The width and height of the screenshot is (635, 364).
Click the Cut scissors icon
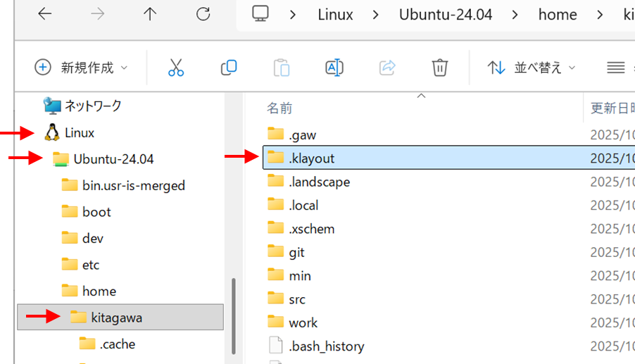176,68
